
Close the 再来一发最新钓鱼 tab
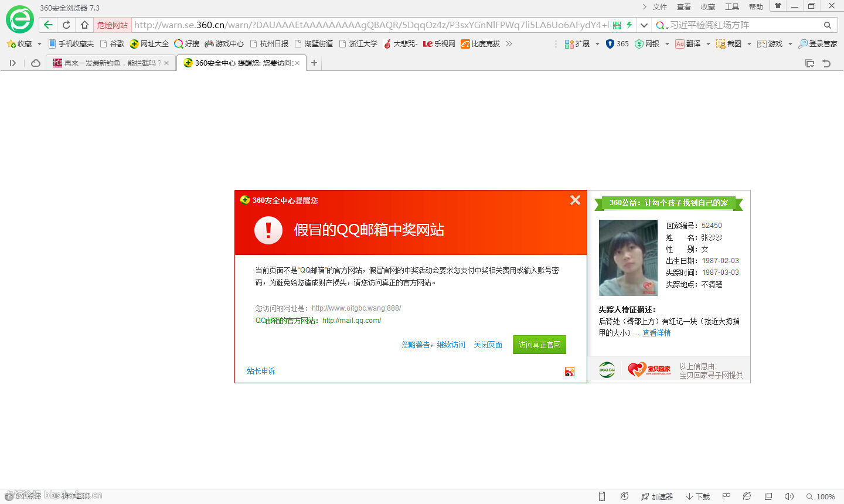166,63
